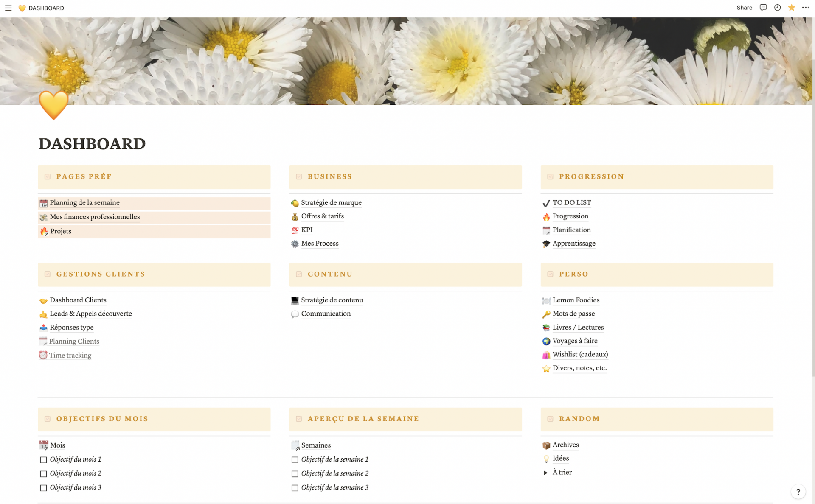Click the fire icon next to Projets
Image resolution: width=815 pixels, height=504 pixels.
point(44,231)
